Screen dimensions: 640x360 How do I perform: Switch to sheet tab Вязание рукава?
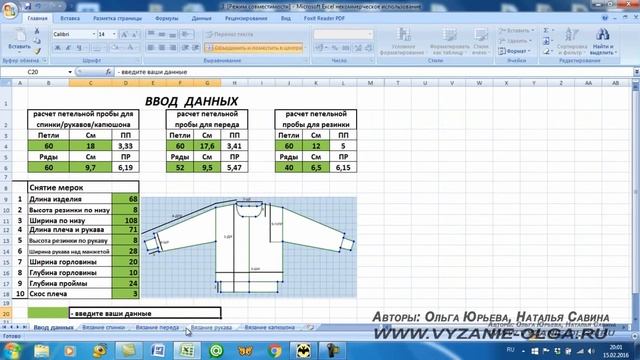click(211, 327)
